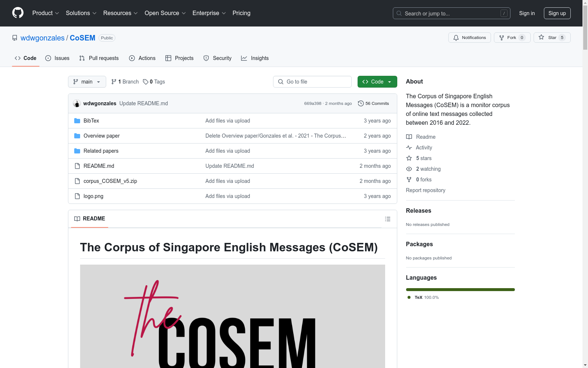Click the tag icon beside 0 Tags
Screen dimensions: 588x368
coord(146,82)
